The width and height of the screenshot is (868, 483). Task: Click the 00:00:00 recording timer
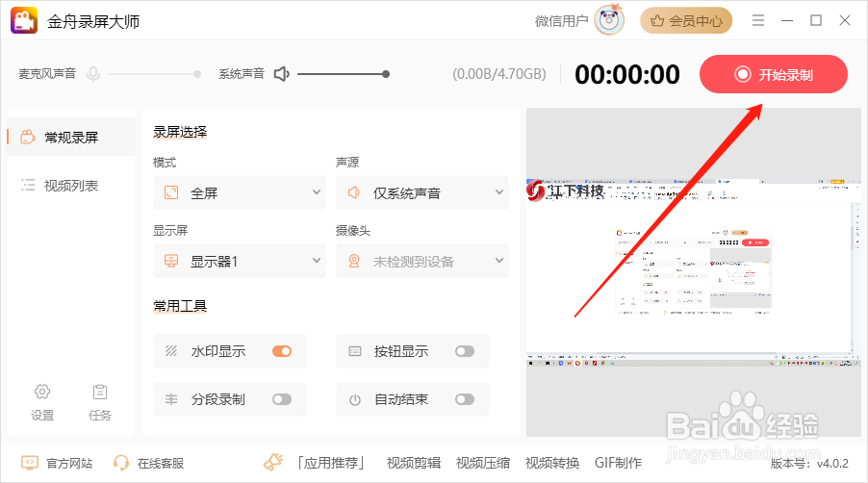(627, 74)
